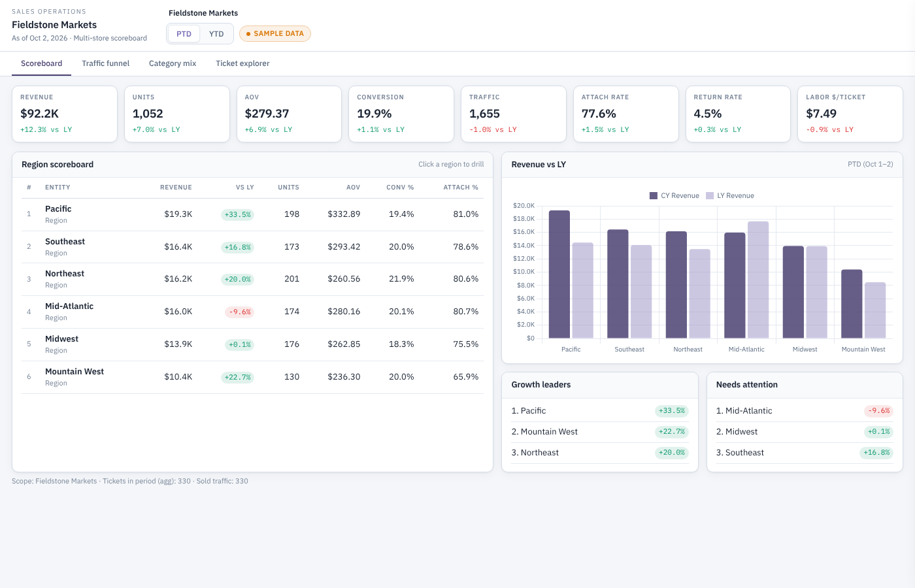915x588 pixels.
Task: Click the LY Revenue legend swatch
Action: 710,195
